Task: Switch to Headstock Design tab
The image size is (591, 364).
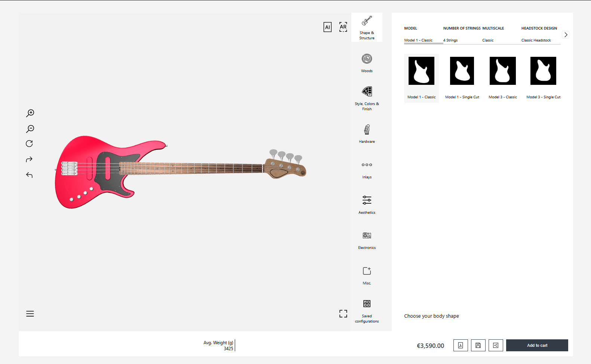Action: 539,34
